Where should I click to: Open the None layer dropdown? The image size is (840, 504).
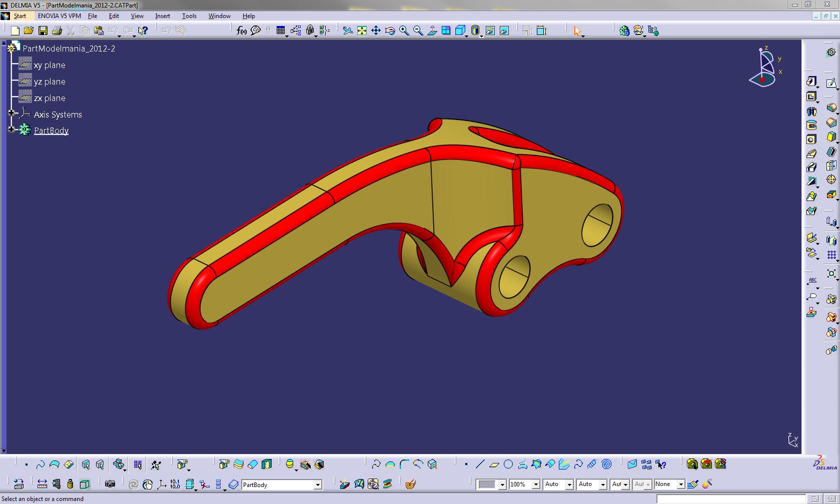pos(680,484)
